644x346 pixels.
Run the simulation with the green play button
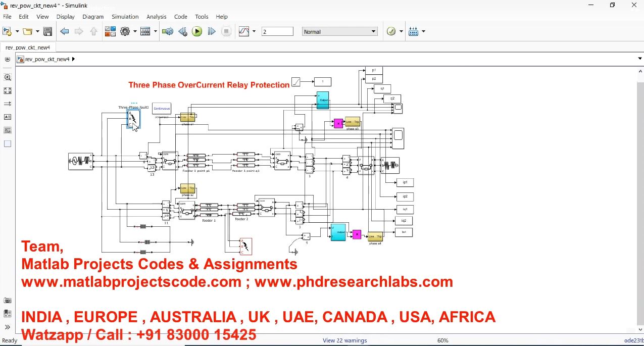[x=197, y=31]
